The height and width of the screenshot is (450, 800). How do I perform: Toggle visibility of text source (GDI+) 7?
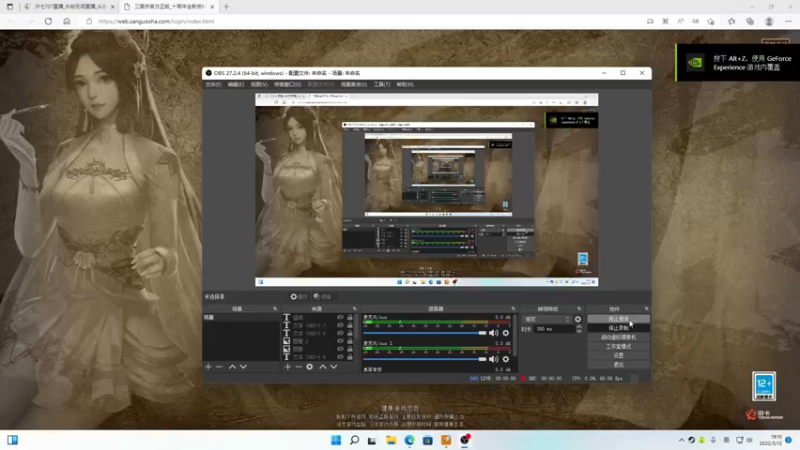[340, 325]
